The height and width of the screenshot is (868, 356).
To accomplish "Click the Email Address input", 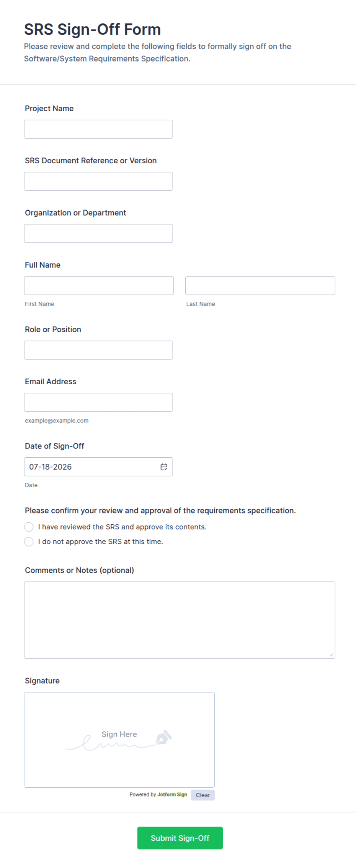I will coord(98,402).
